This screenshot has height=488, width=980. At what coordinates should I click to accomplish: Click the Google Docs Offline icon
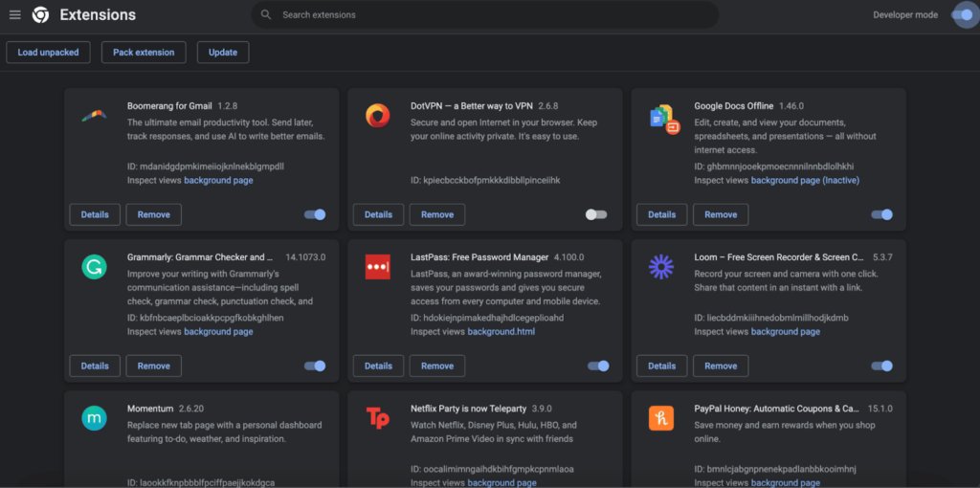(663, 118)
